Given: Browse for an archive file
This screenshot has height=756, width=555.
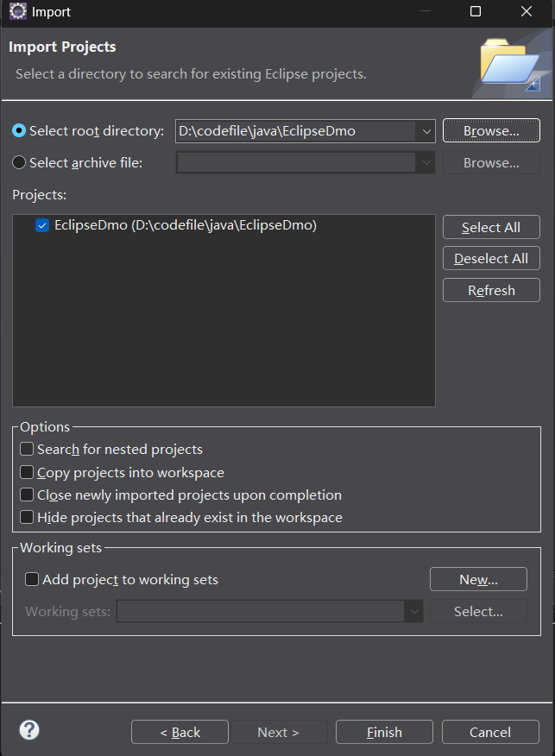Looking at the screenshot, I should coord(491,162).
